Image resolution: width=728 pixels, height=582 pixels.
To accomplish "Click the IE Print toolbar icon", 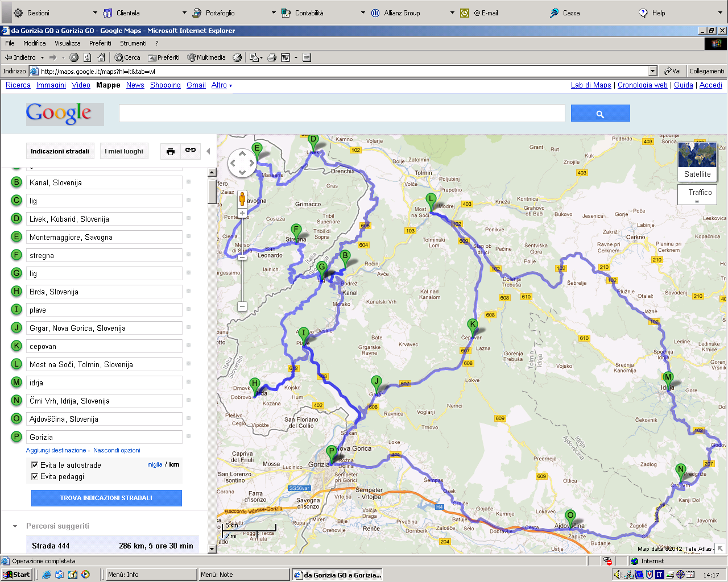I will pyautogui.click(x=272, y=57).
